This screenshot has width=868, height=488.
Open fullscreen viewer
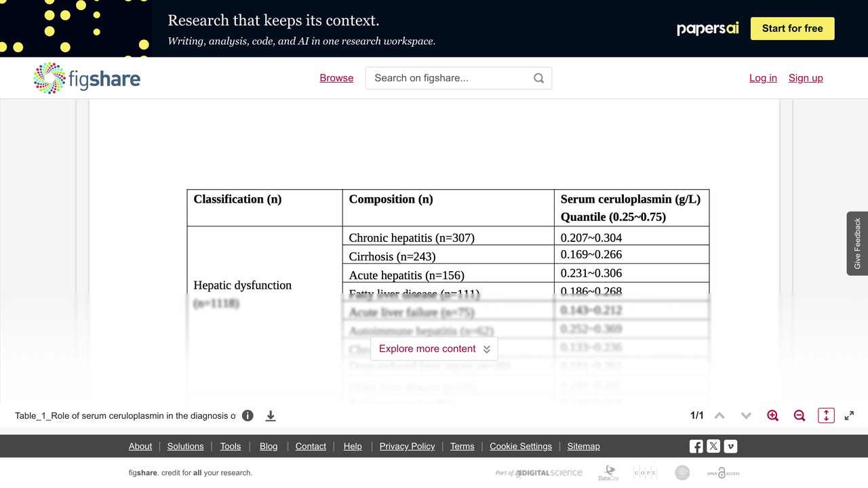point(849,415)
